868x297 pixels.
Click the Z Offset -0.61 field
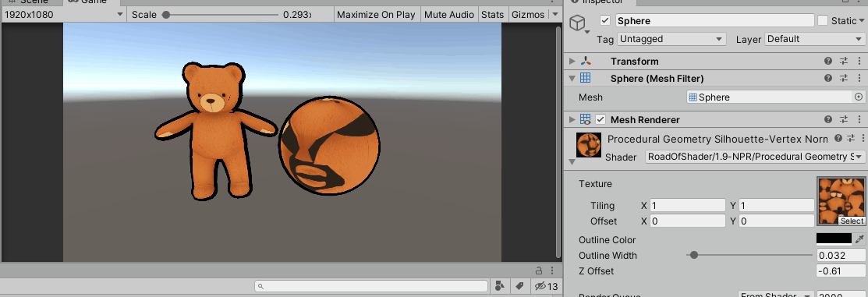tap(841, 271)
